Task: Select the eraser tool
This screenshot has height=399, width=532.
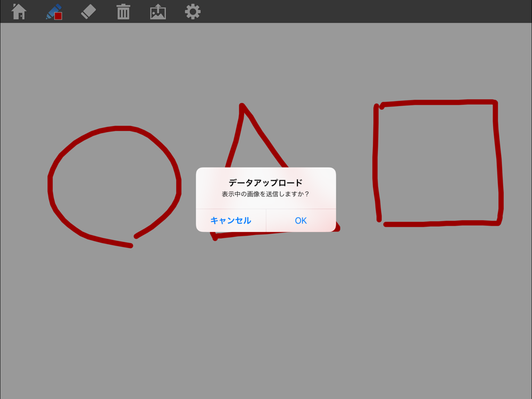Action: (88, 12)
